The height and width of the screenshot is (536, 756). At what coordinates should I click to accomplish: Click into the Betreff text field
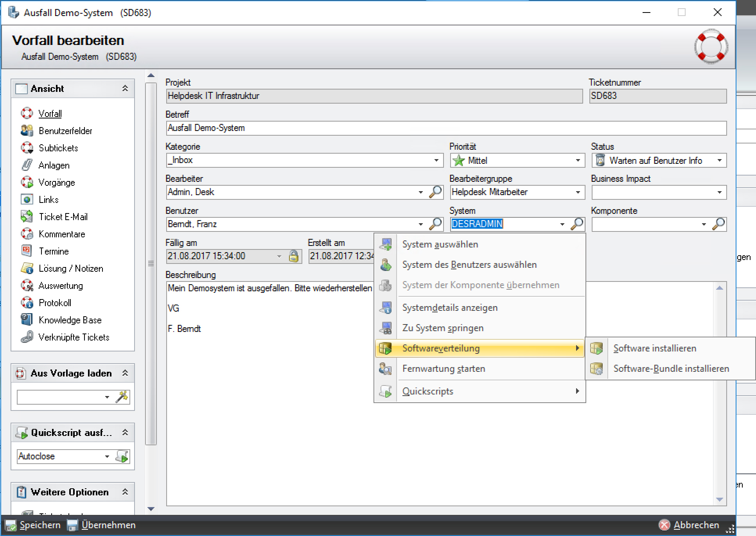[446, 128]
